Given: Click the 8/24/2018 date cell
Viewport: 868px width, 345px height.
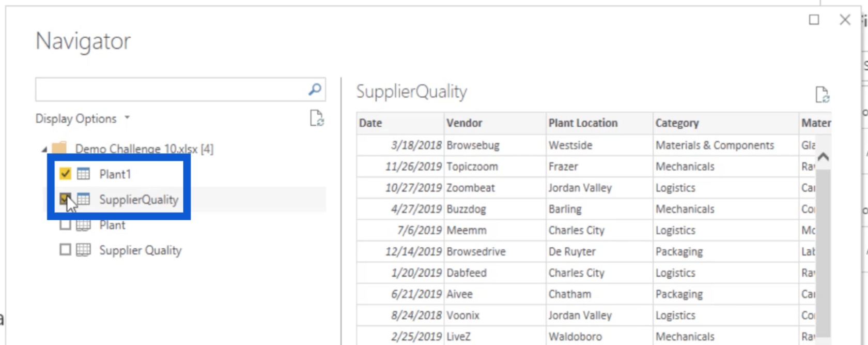Looking at the screenshot, I should [400, 315].
